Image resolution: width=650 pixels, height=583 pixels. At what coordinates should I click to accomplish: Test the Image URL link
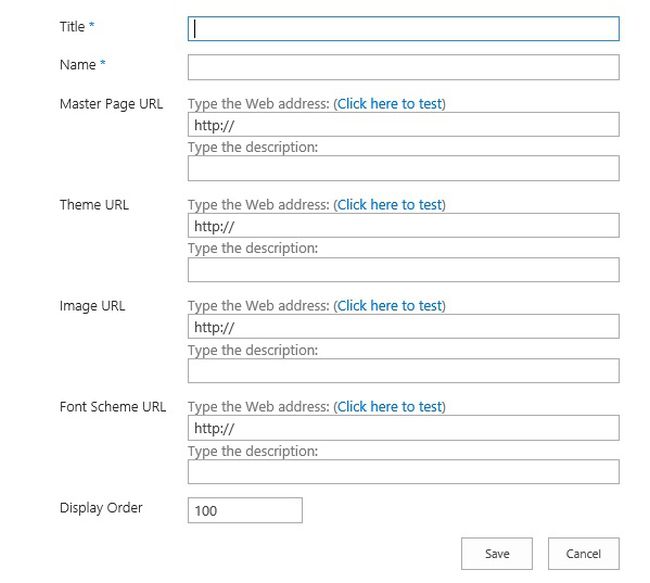click(x=389, y=306)
